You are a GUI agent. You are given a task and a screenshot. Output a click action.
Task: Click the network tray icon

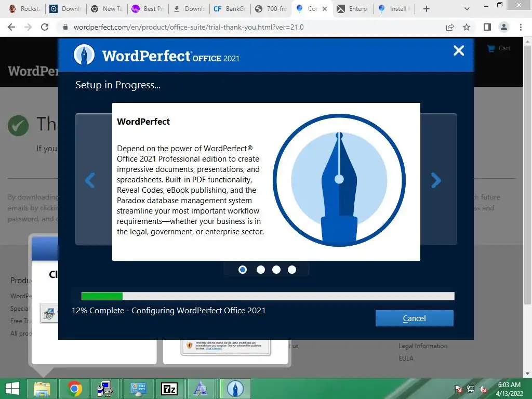(471, 389)
